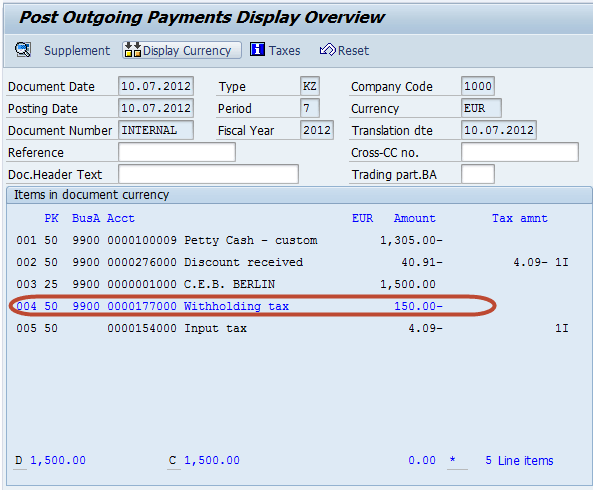Open the Supplement toolbar option
Image resolution: width=593 pixels, height=490 pixels.
click(x=77, y=51)
